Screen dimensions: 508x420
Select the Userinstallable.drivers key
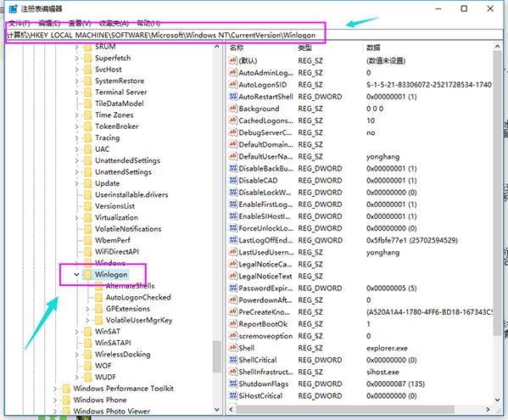tap(131, 195)
